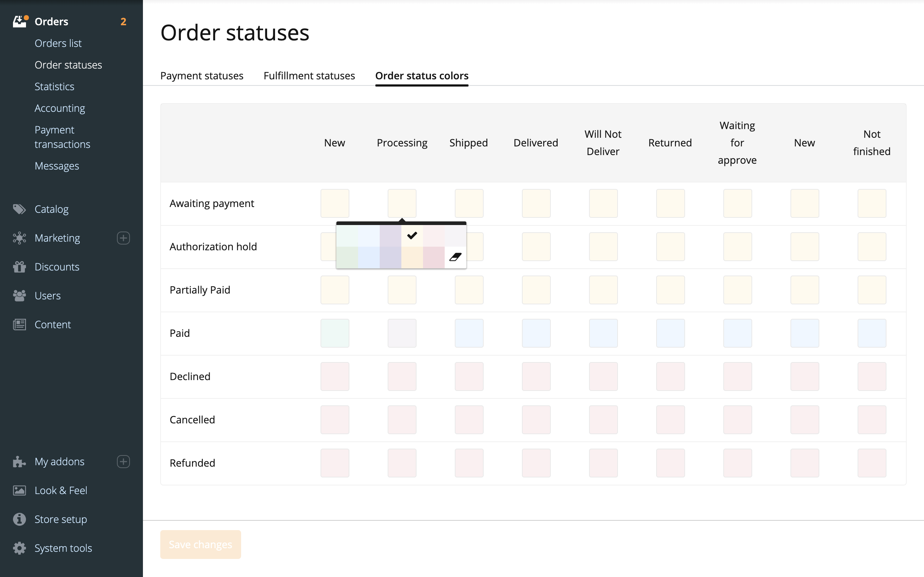Switch to the Fulfillment statuses tab
924x577 pixels.
point(309,76)
